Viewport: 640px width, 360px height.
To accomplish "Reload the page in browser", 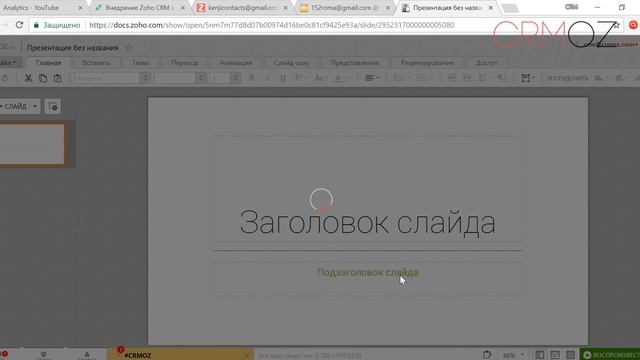I will pyautogui.click(x=19, y=25).
